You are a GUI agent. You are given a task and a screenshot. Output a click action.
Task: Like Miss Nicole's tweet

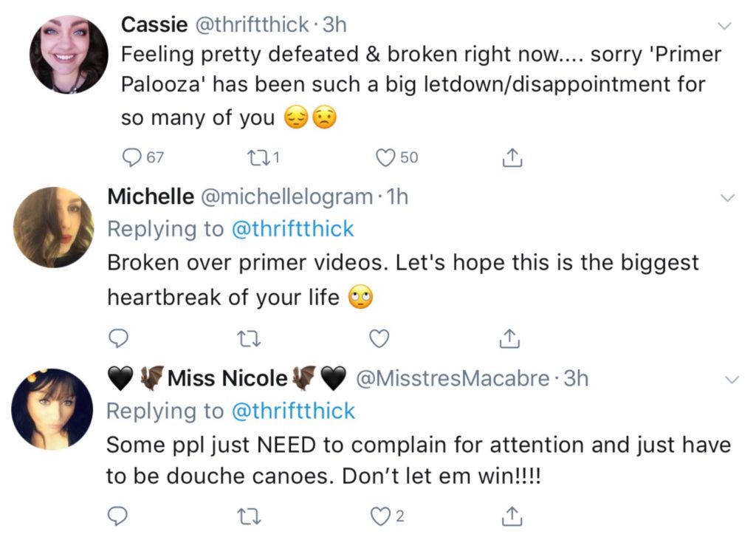(379, 516)
